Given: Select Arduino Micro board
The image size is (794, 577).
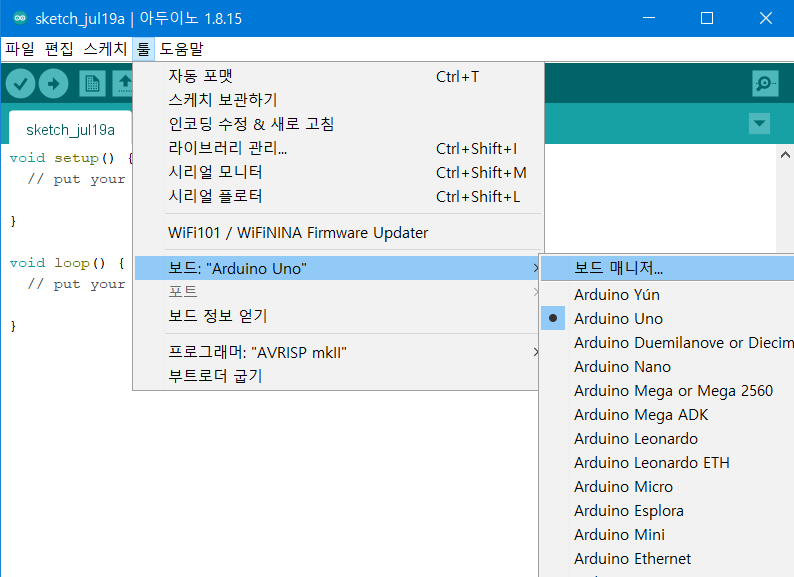Looking at the screenshot, I should pyautogui.click(x=667, y=487).
